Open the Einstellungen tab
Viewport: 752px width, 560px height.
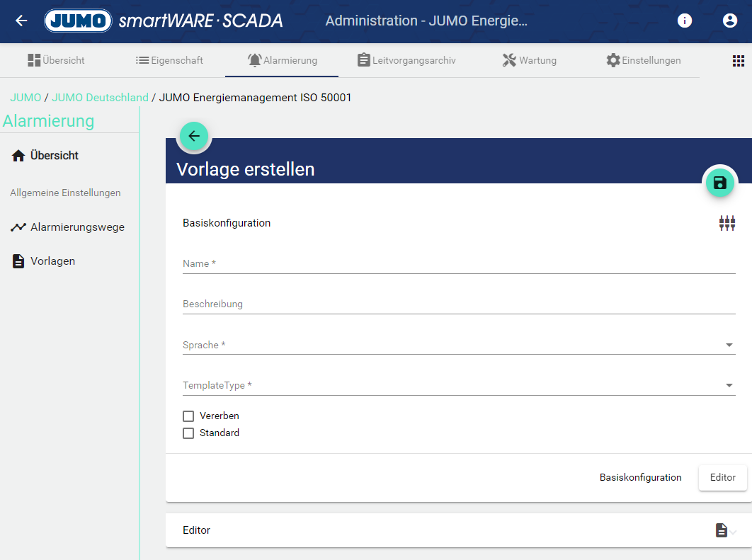coord(643,60)
